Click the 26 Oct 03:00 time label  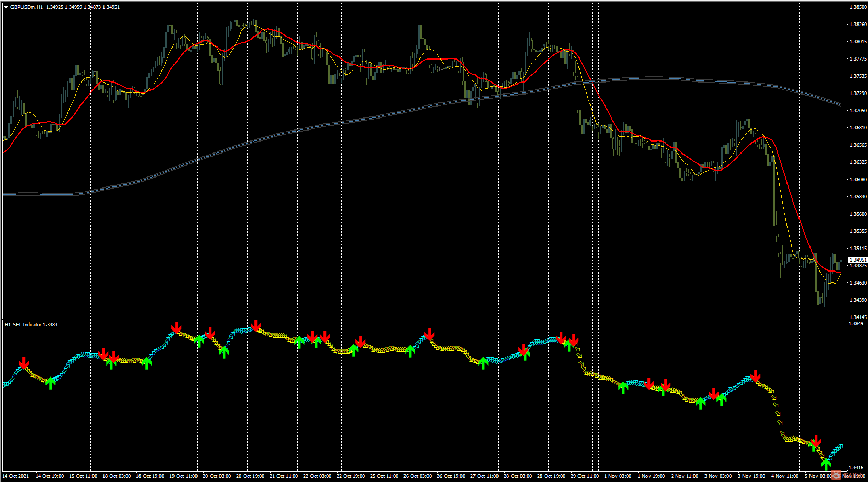coord(418,476)
